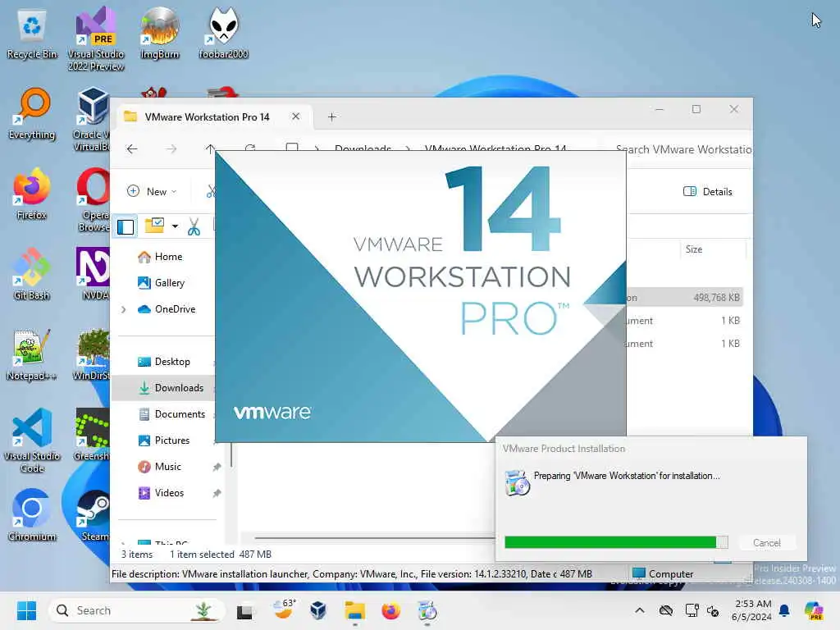Image resolution: width=840 pixels, height=630 pixels.
Task: Select the VMware Workstation Pro 14 tab
Action: pyautogui.click(x=207, y=116)
